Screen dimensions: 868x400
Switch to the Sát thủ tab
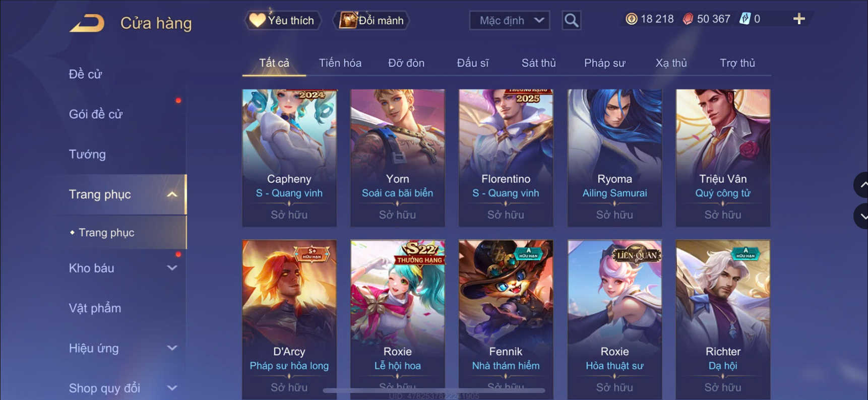point(538,63)
